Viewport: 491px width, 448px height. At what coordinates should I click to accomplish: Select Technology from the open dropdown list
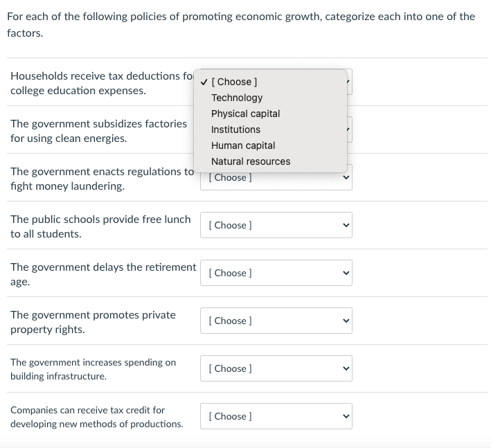coord(237,98)
